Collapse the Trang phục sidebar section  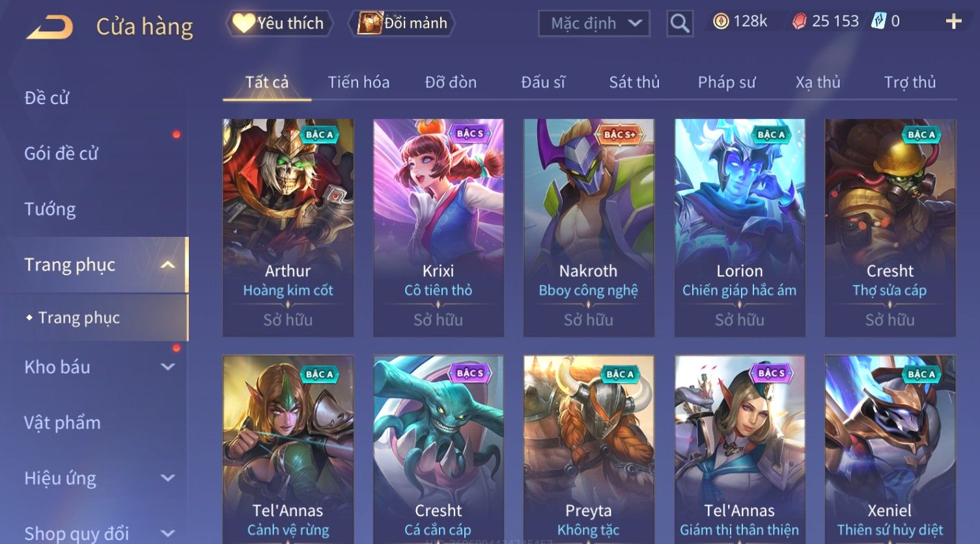point(167,265)
